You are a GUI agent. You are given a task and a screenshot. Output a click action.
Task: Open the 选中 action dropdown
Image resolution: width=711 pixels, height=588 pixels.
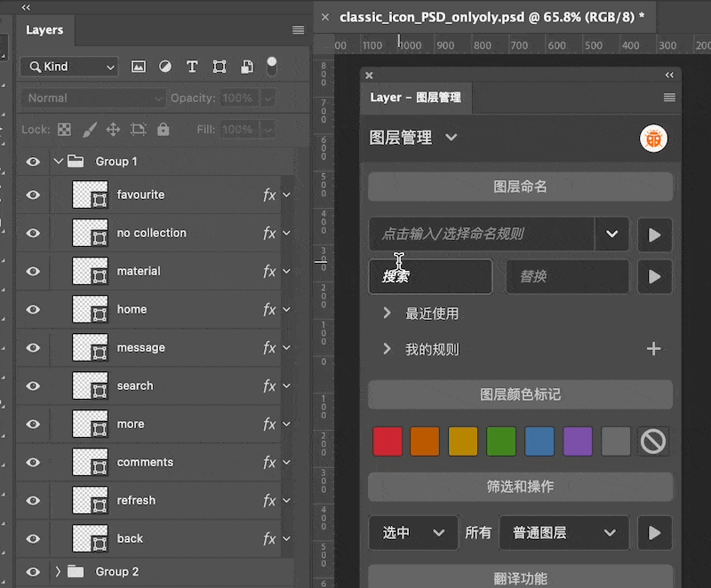(413, 533)
